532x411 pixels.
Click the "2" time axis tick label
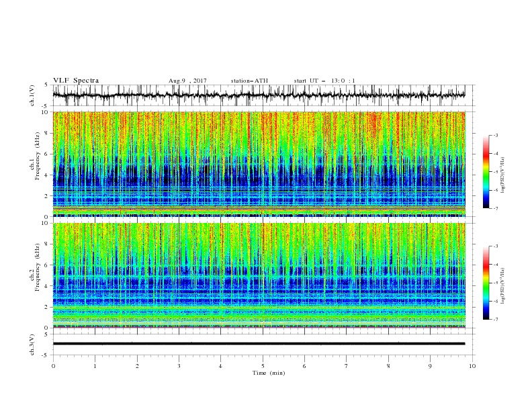[137, 366]
